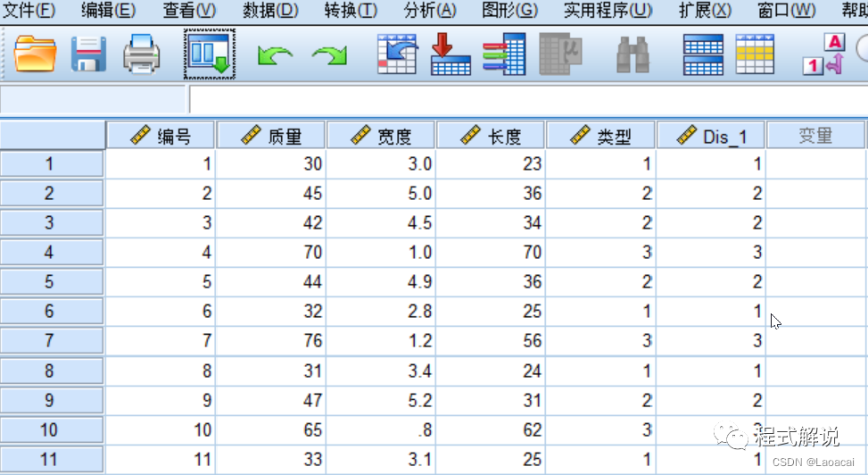The height and width of the screenshot is (475, 868).
Task: Click 长度 cell with value 62
Action: pyautogui.click(x=491, y=430)
